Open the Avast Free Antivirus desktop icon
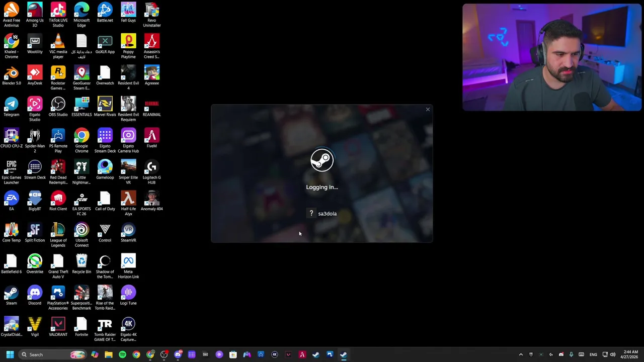 point(11,15)
